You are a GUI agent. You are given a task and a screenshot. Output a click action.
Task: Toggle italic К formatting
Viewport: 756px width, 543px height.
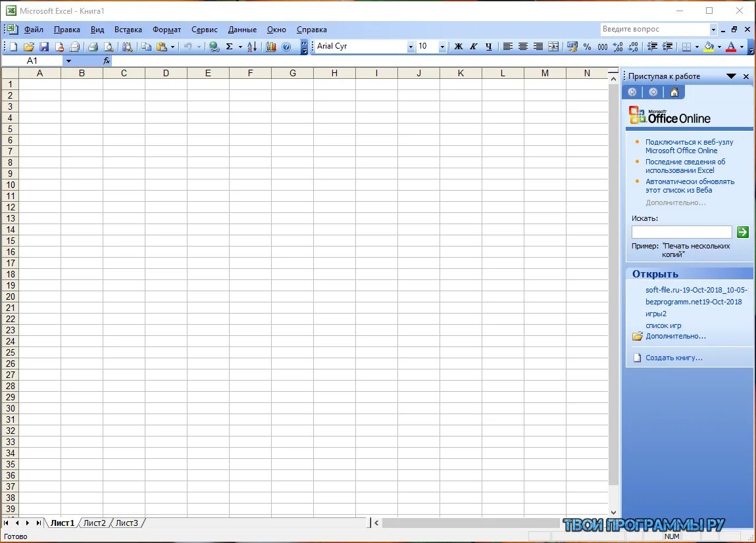click(474, 47)
